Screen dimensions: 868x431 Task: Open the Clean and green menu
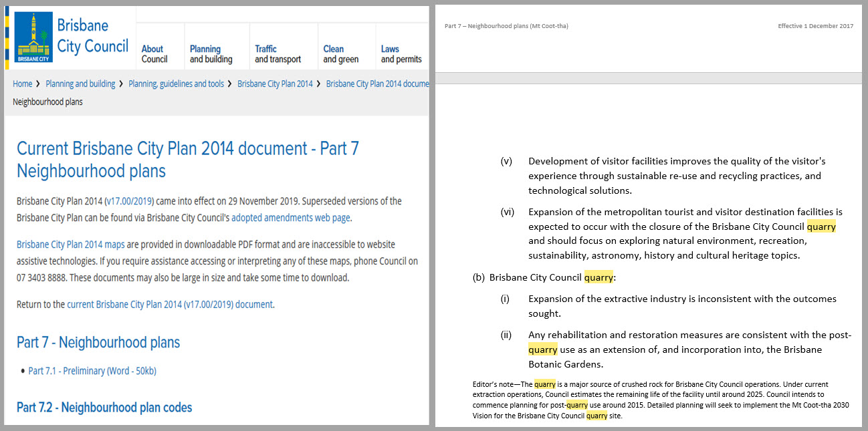point(341,54)
